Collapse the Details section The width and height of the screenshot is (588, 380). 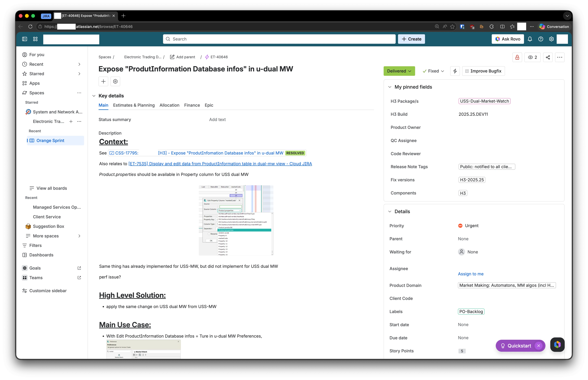tap(390, 211)
